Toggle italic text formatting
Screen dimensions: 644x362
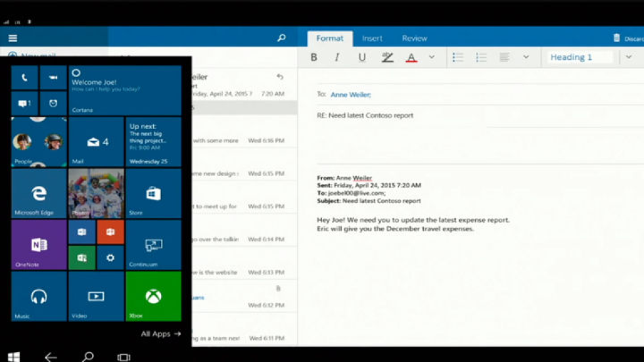(337, 58)
